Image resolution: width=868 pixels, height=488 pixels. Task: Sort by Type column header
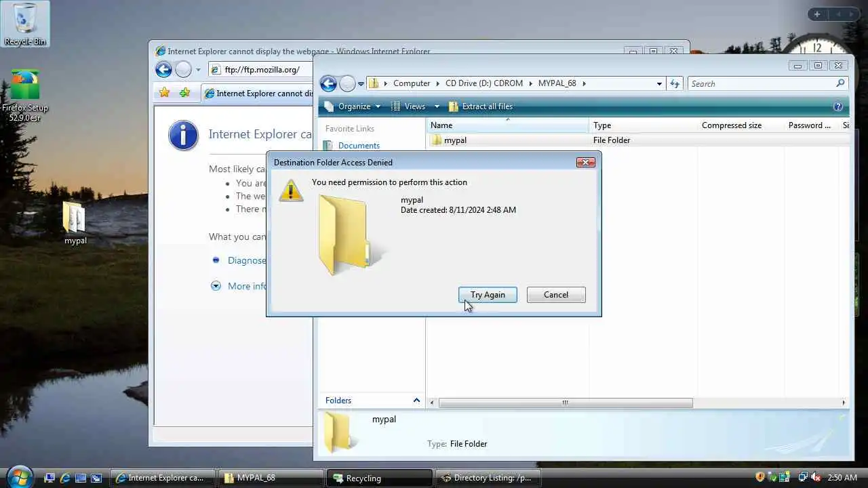643,125
